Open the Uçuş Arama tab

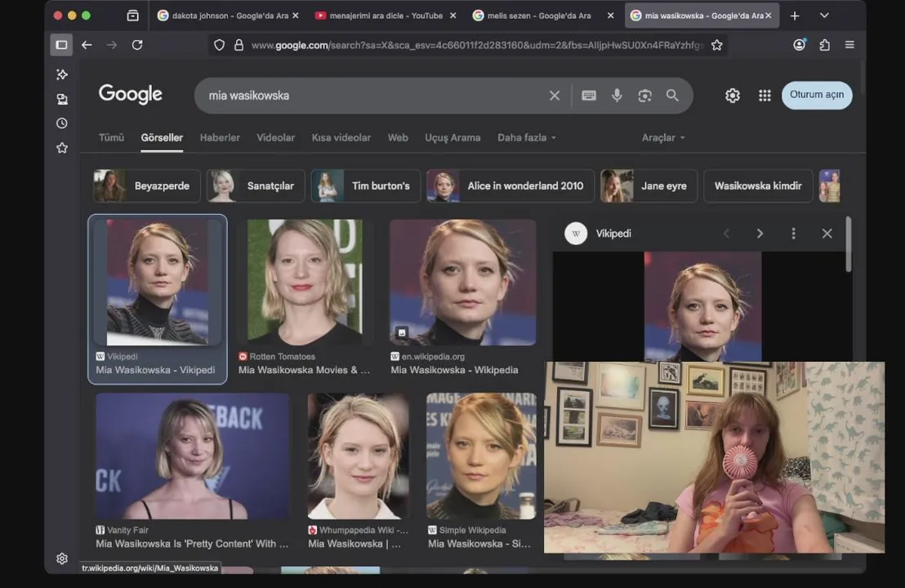[452, 138]
